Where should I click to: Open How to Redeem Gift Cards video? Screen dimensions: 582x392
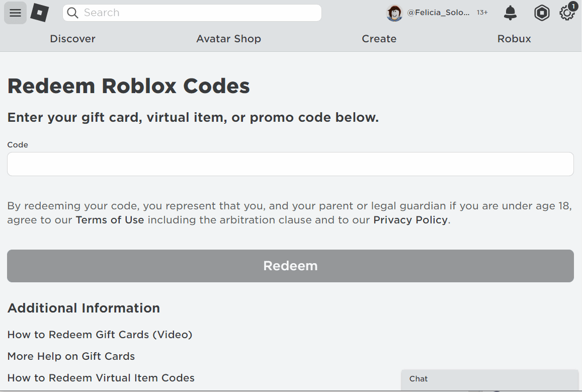pyautogui.click(x=100, y=334)
